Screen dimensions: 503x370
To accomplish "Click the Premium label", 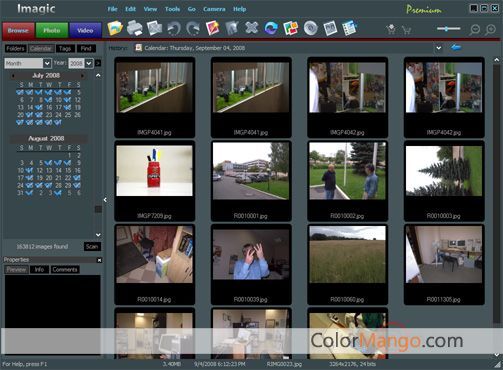I will (424, 9).
